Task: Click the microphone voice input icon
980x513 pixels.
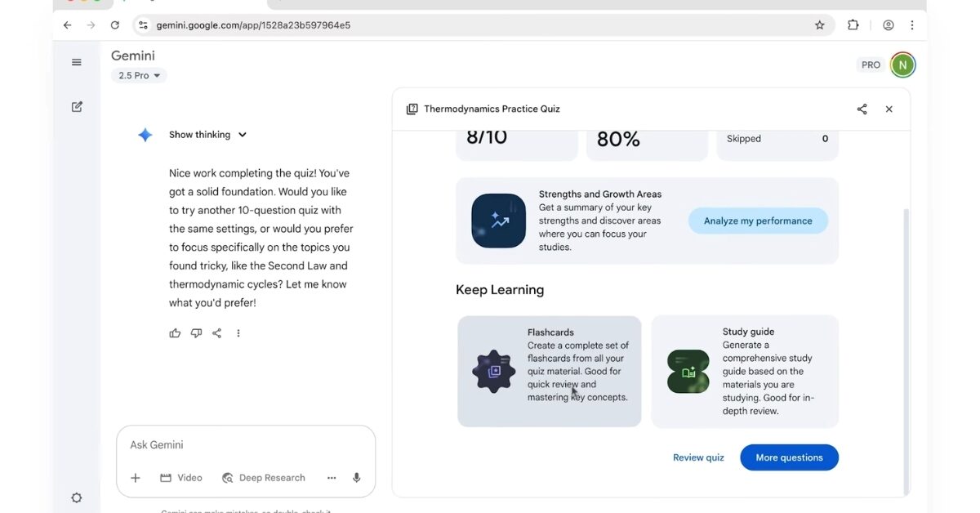Action: (x=356, y=478)
